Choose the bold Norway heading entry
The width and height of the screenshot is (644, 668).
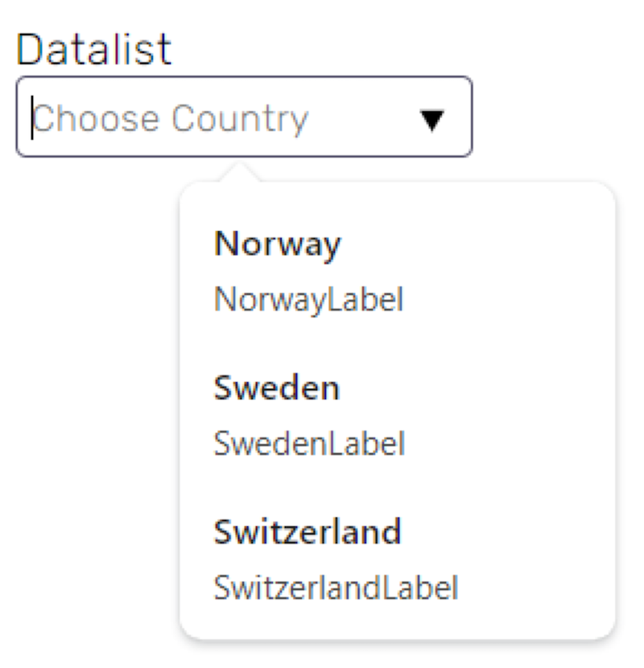click(278, 245)
